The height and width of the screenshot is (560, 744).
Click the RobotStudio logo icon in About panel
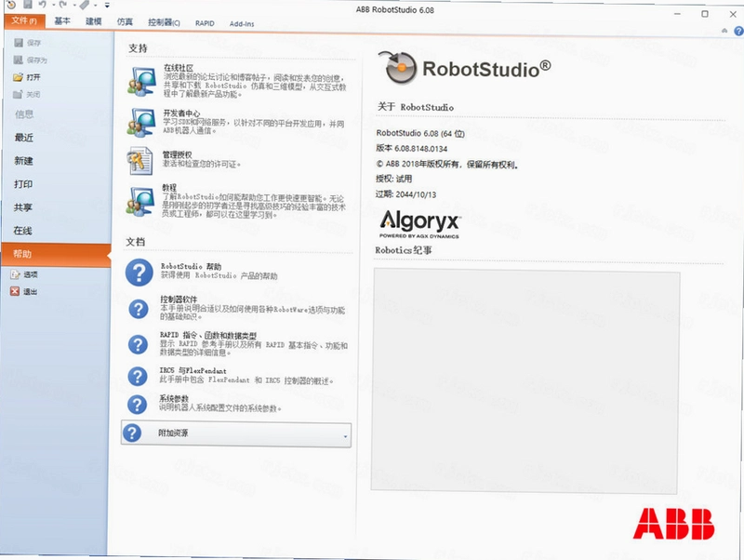click(x=398, y=67)
